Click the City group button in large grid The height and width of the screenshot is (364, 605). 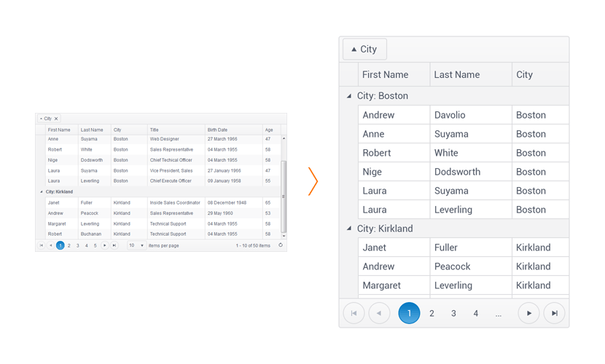click(364, 50)
